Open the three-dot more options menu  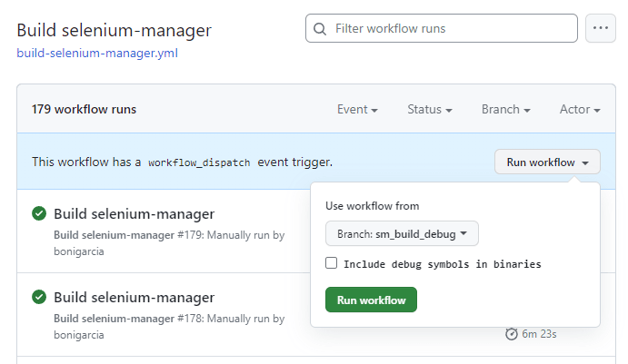point(600,28)
